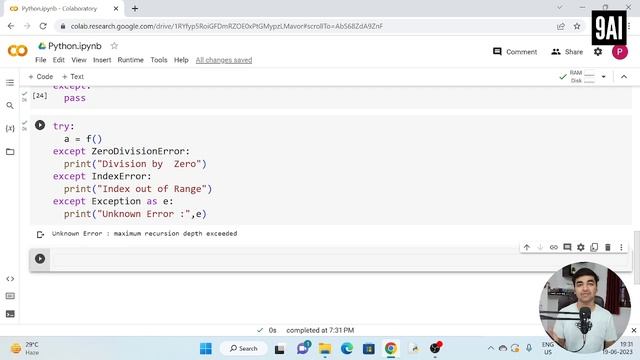The image size is (640, 360).
Task: Open a new browser tab
Action: pyautogui.click(x=135, y=9)
